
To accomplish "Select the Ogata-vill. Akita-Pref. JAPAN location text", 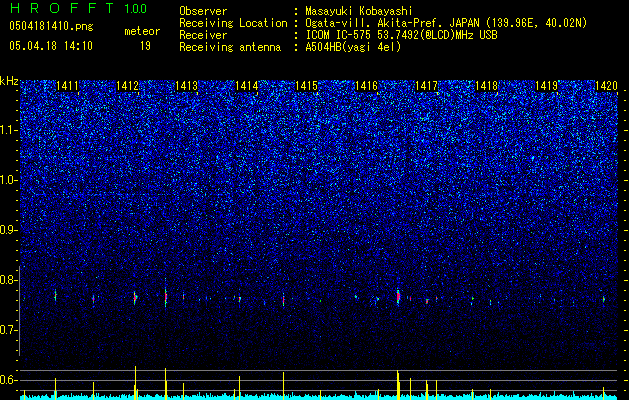I will point(446,23).
